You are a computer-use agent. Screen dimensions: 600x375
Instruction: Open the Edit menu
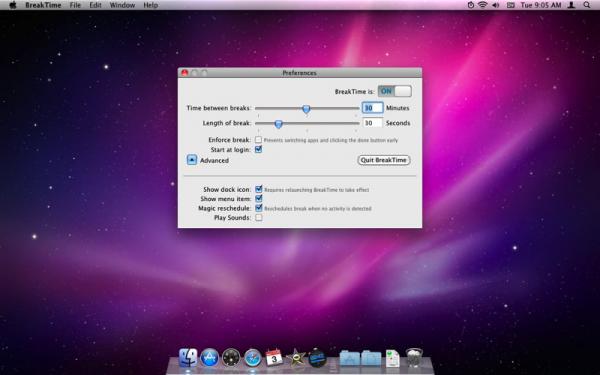95,5
